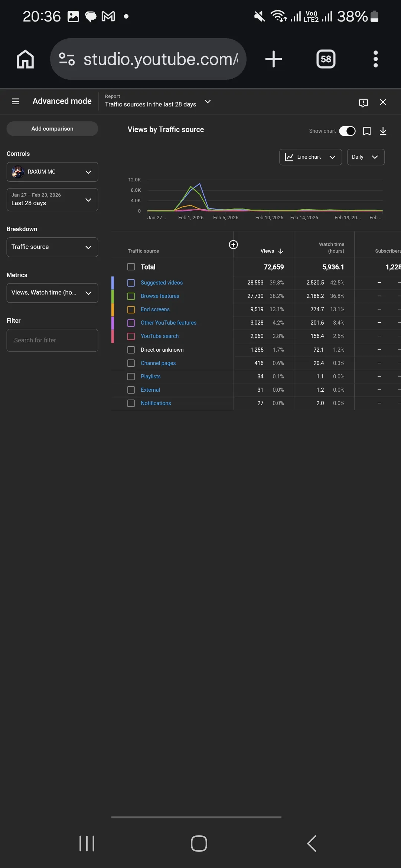Open the Suggested videos link
This screenshot has width=401, height=868.
pyautogui.click(x=162, y=283)
